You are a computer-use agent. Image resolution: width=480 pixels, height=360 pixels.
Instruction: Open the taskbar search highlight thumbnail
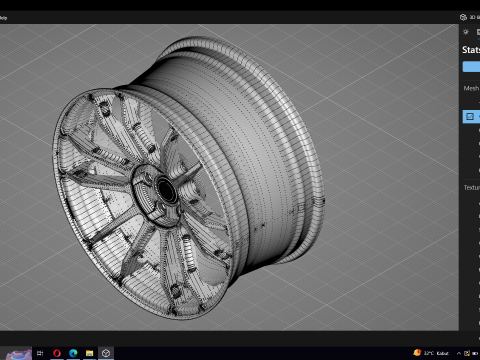(x=19, y=353)
